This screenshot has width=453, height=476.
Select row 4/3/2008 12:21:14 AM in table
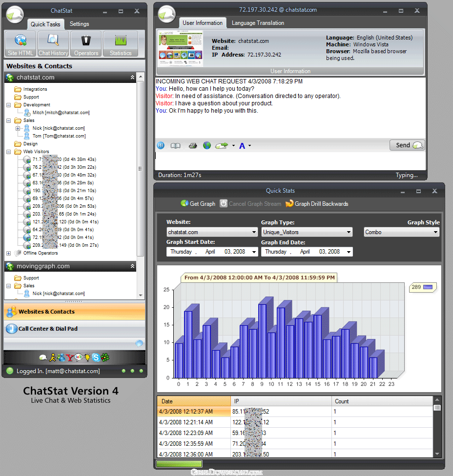pyautogui.click(x=295, y=422)
